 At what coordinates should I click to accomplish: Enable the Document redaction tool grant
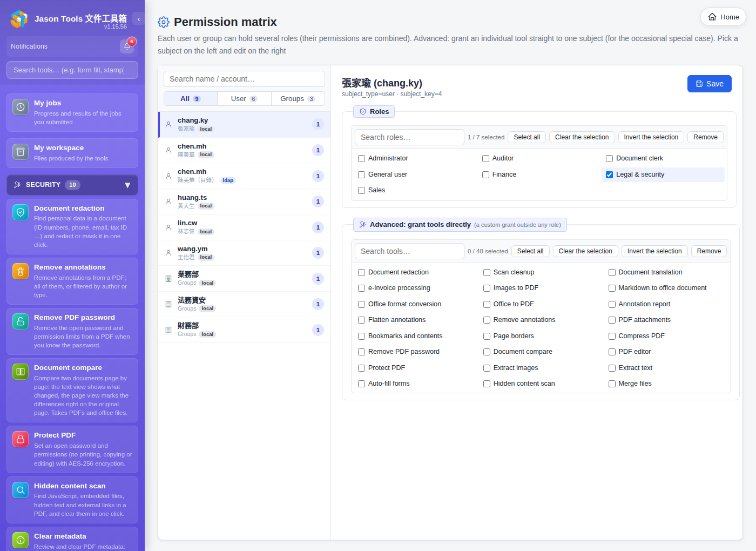coord(362,272)
